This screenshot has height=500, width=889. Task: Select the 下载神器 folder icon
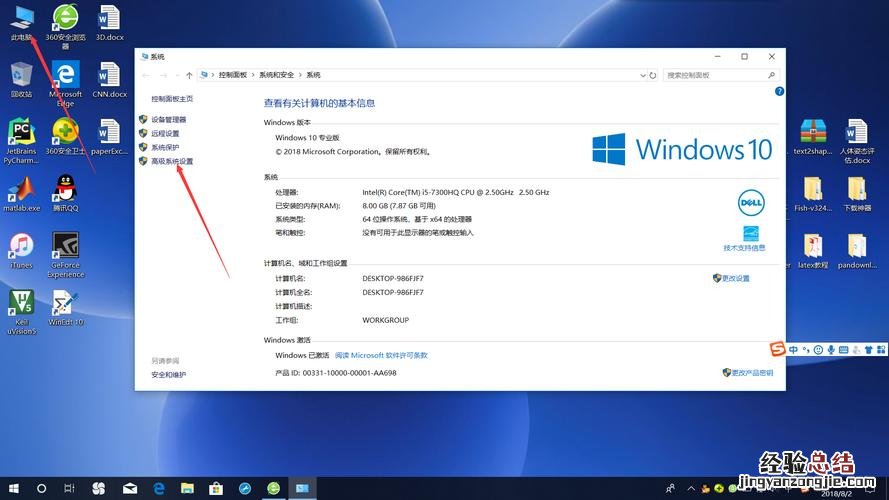[857, 194]
